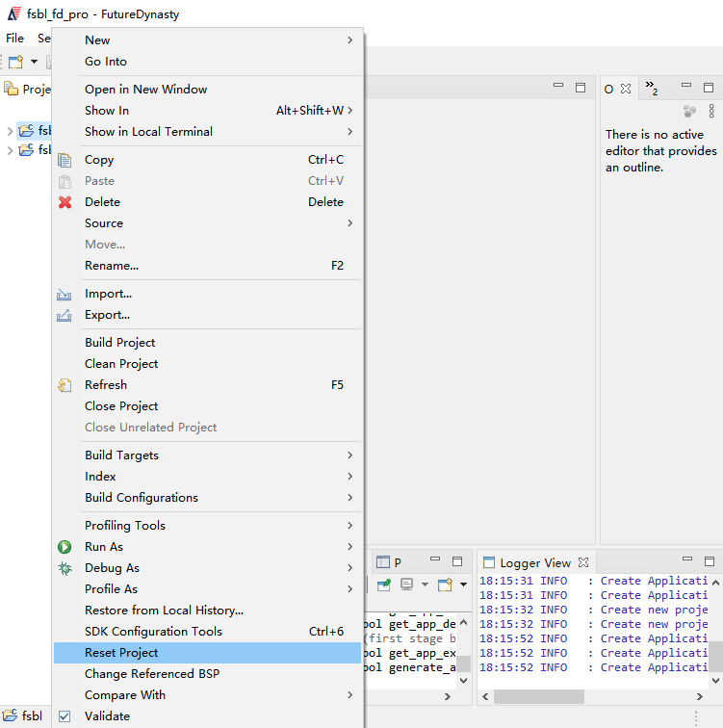Click the Copy icon in the context menu
723x728 pixels.
coord(65,160)
